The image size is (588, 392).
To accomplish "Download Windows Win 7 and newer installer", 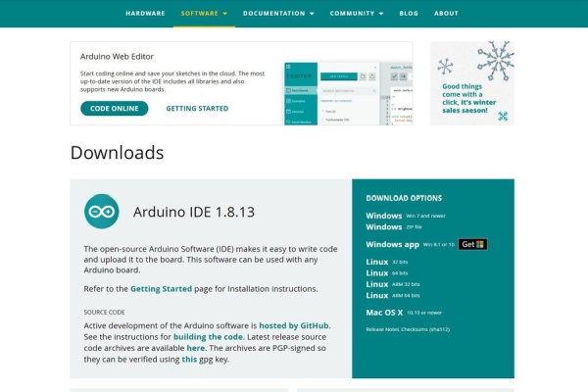I will tap(406, 216).
